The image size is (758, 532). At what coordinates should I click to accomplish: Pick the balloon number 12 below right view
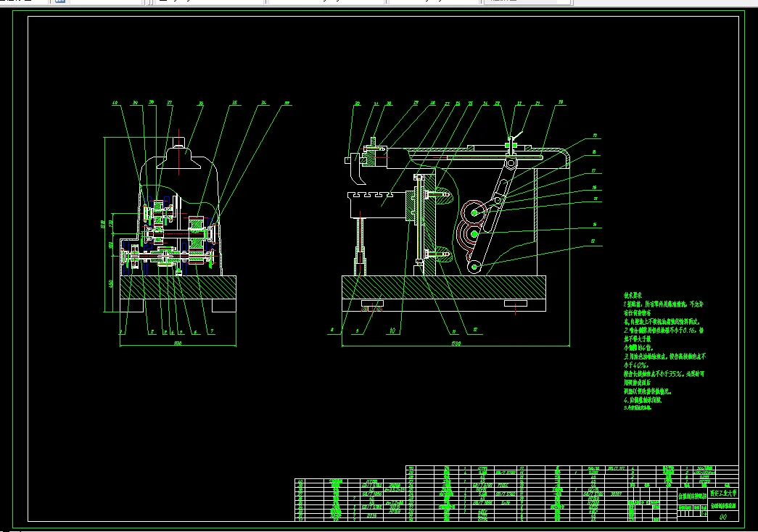(x=475, y=330)
